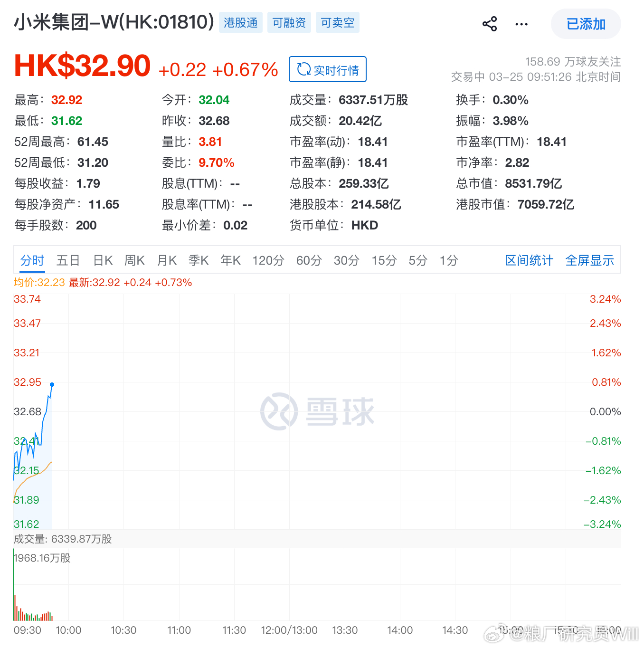644x649 pixels.
Task: Toggle watchlist status via 已添加 button
Action: tap(586, 24)
